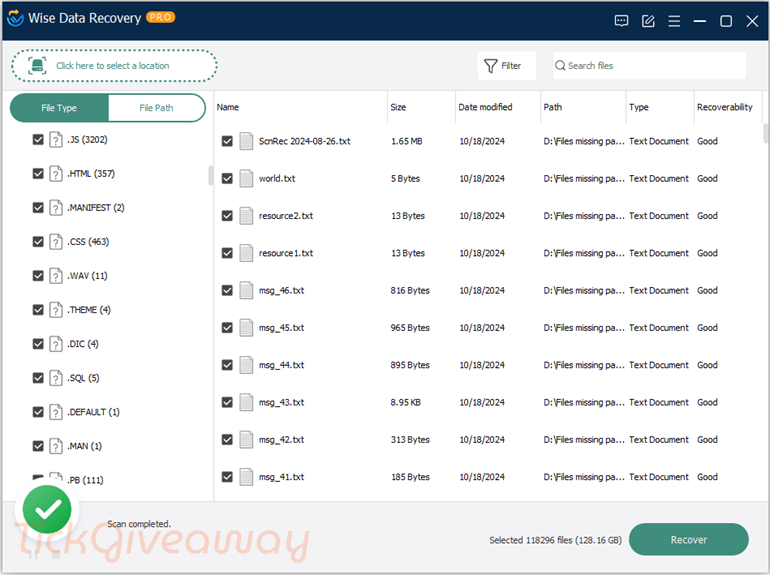Click the 8.95 KB size cell
The width and height of the screenshot is (770, 575).
[406, 403]
